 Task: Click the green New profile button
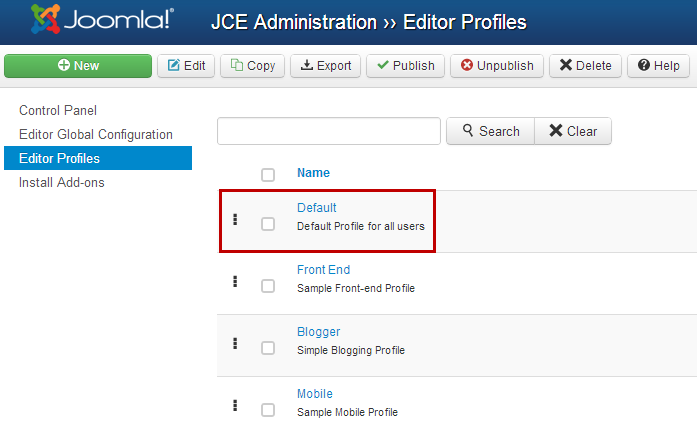[78, 66]
